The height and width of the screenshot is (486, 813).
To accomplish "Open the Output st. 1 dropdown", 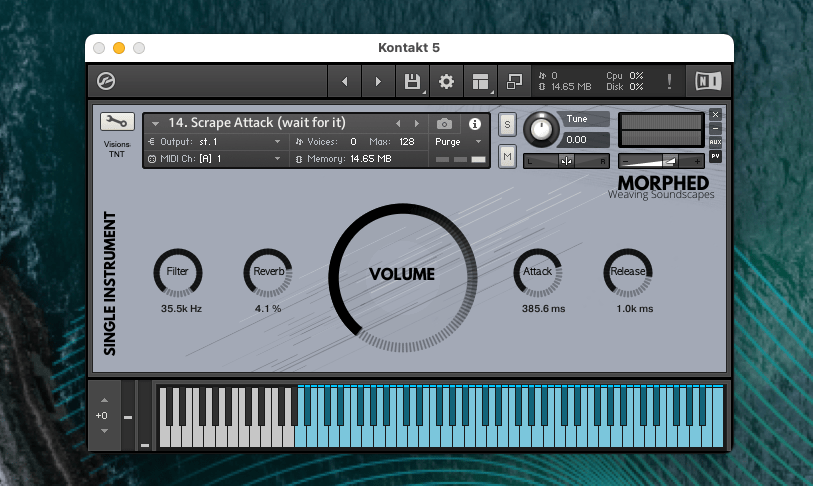I will (x=215, y=142).
